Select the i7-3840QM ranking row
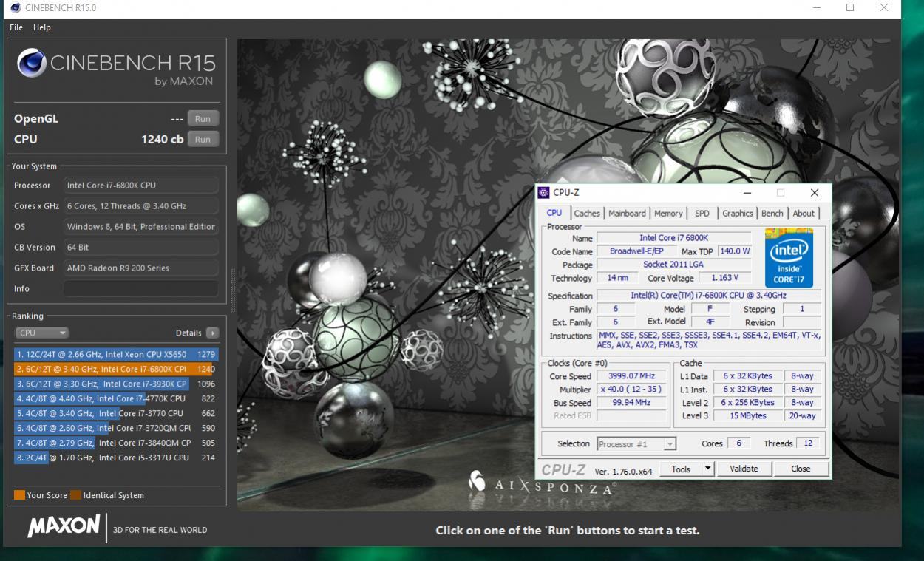924x561 pixels. [x=116, y=443]
